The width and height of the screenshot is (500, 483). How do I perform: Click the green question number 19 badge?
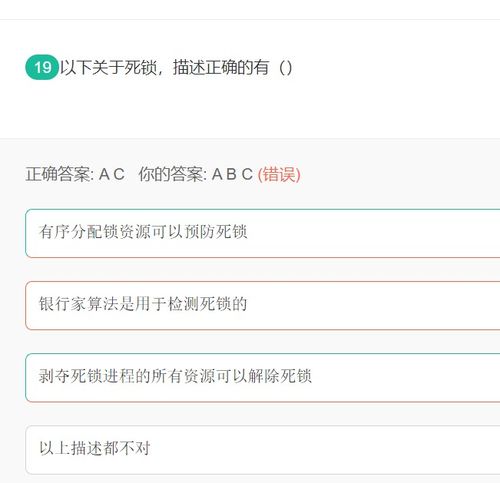click(42, 67)
